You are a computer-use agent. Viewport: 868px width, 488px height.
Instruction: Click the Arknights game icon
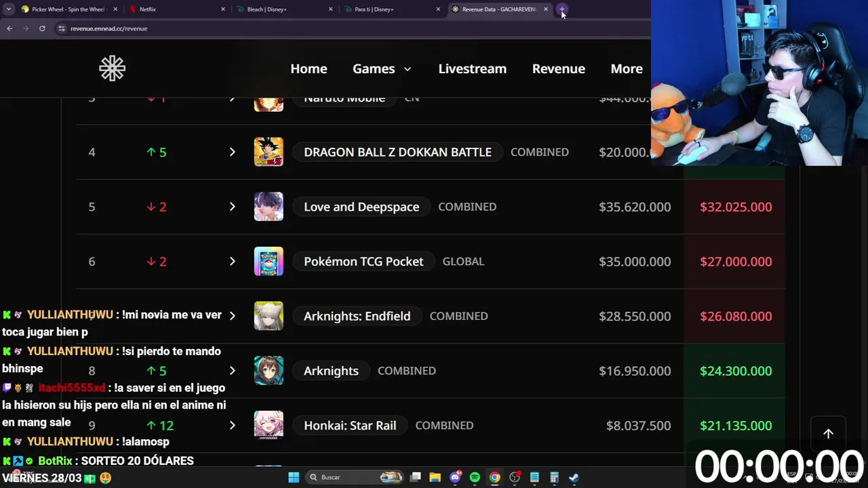click(x=269, y=371)
